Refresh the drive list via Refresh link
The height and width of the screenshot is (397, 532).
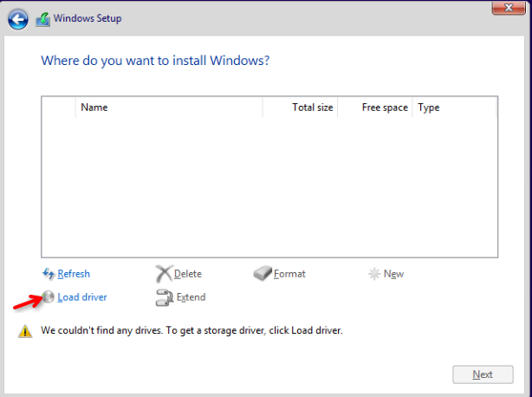(74, 274)
